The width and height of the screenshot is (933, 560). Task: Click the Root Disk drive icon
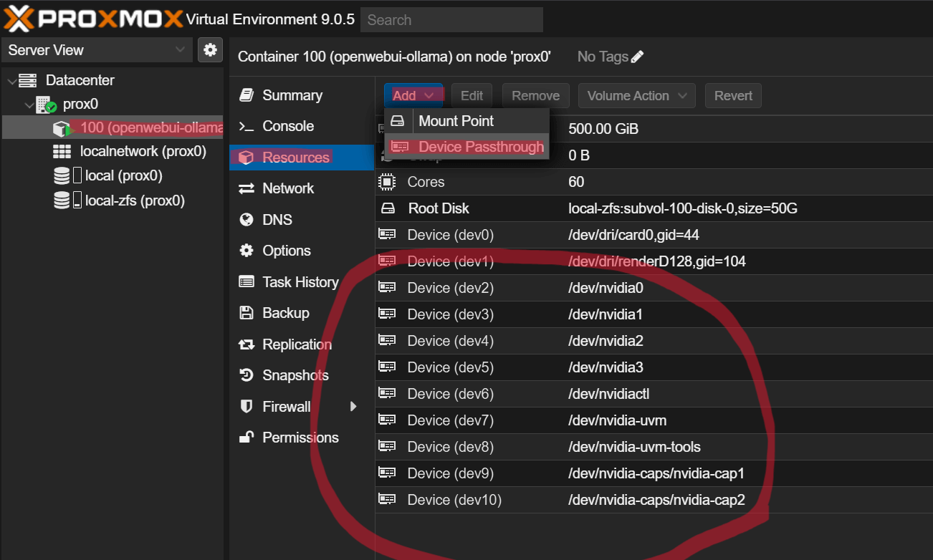click(388, 208)
